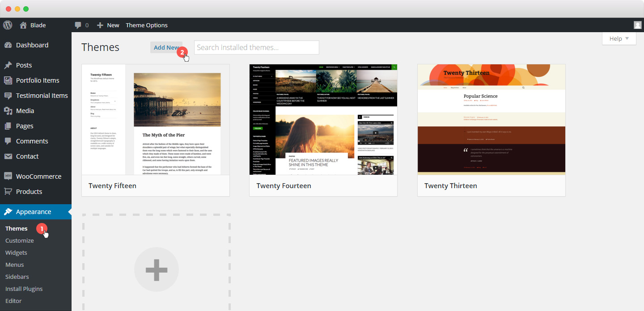This screenshot has height=311, width=644.
Task: Click the WooCommerce icon in sidebar
Action: (8, 176)
